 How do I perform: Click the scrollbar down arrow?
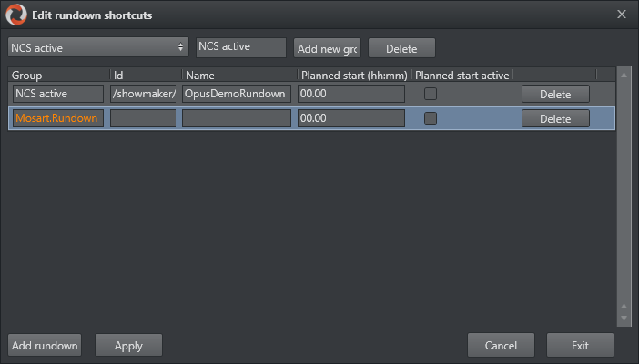[624, 319]
